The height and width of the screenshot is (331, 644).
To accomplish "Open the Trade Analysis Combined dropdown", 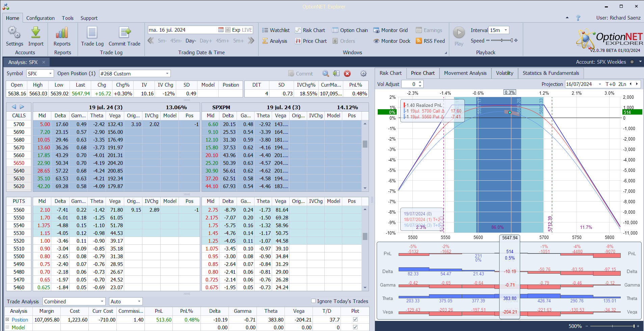I will point(102,301).
